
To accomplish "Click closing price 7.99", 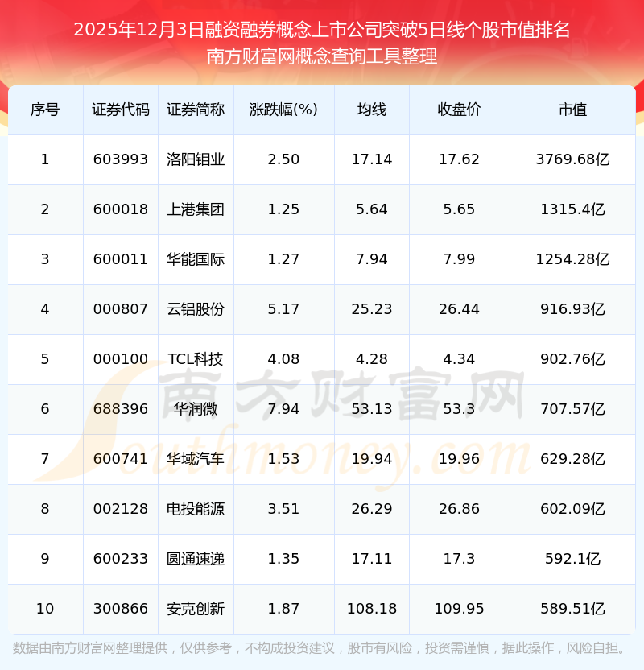I will [x=459, y=259].
